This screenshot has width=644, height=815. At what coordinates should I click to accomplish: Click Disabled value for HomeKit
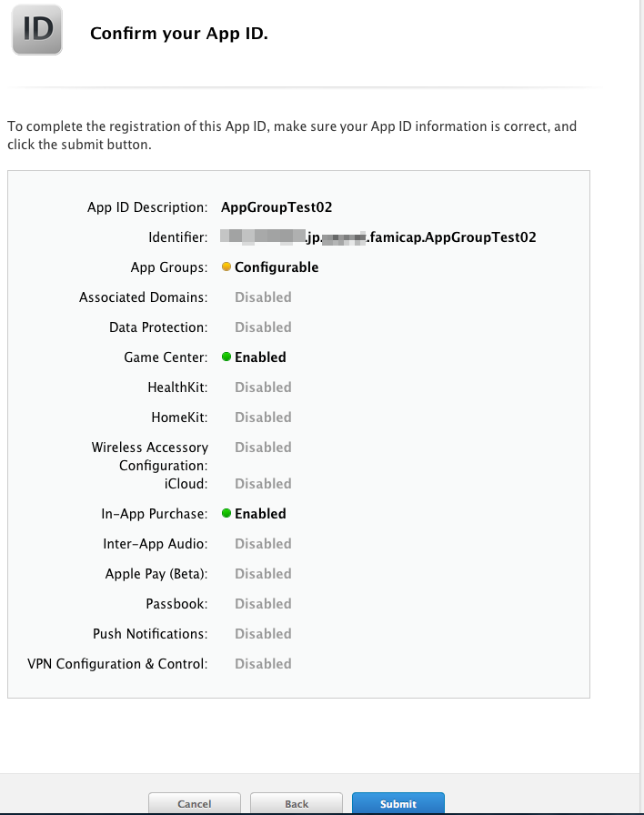(x=263, y=418)
